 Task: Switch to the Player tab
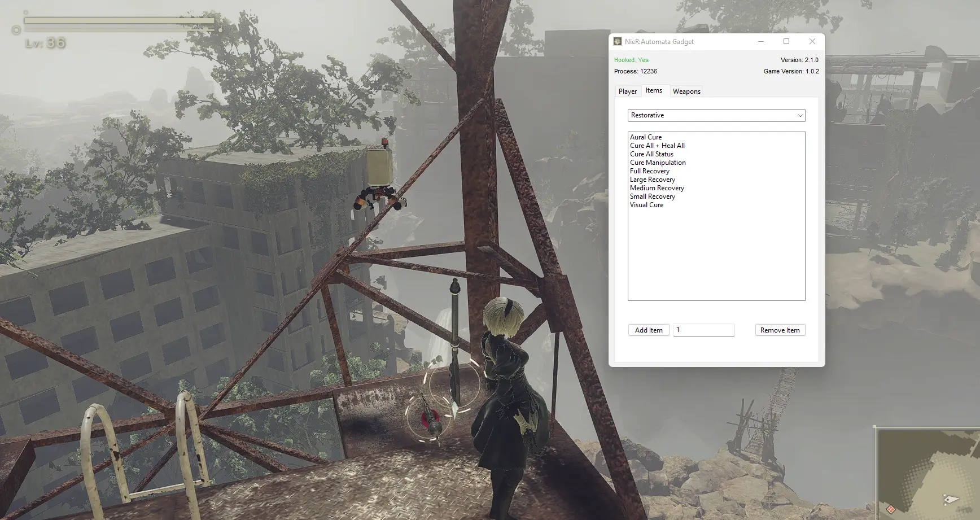pos(627,91)
